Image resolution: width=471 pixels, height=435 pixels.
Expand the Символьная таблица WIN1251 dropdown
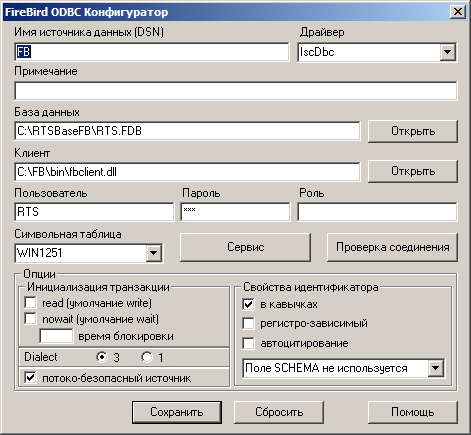pyautogui.click(x=153, y=253)
